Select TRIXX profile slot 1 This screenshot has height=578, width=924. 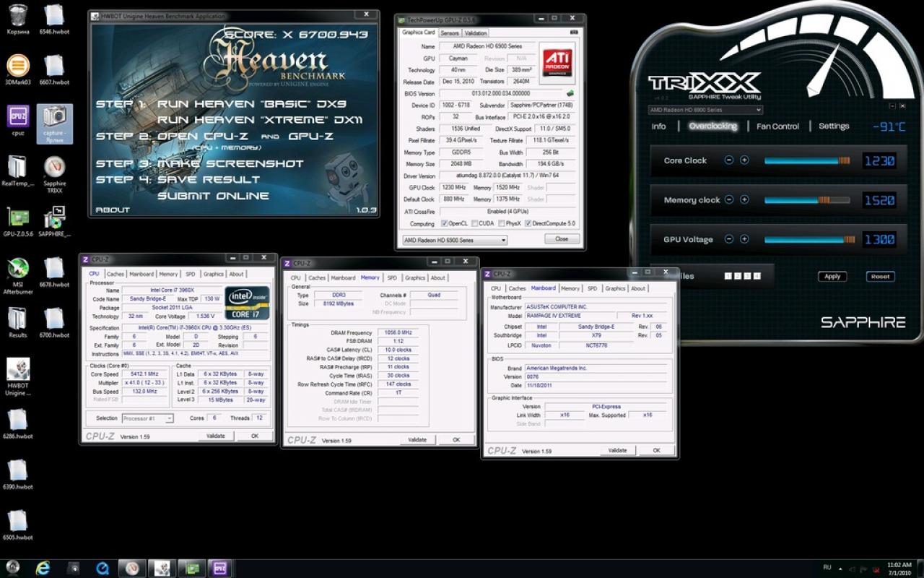(728, 276)
